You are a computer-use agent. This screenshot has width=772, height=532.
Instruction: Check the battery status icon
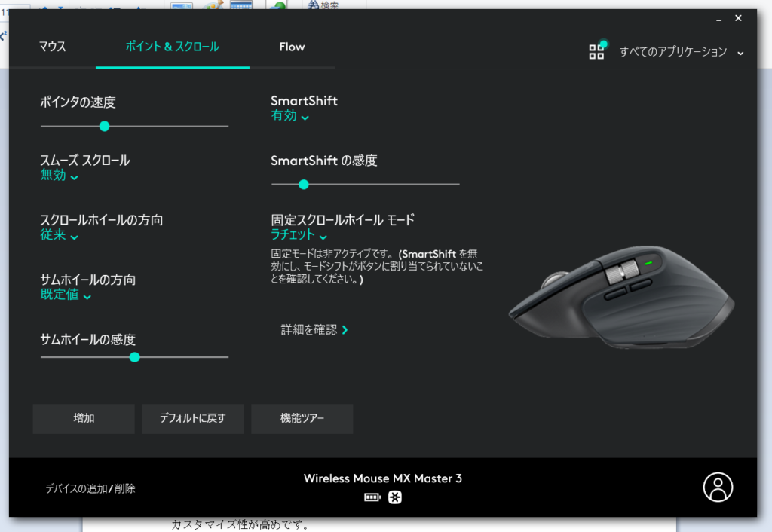[372, 497]
